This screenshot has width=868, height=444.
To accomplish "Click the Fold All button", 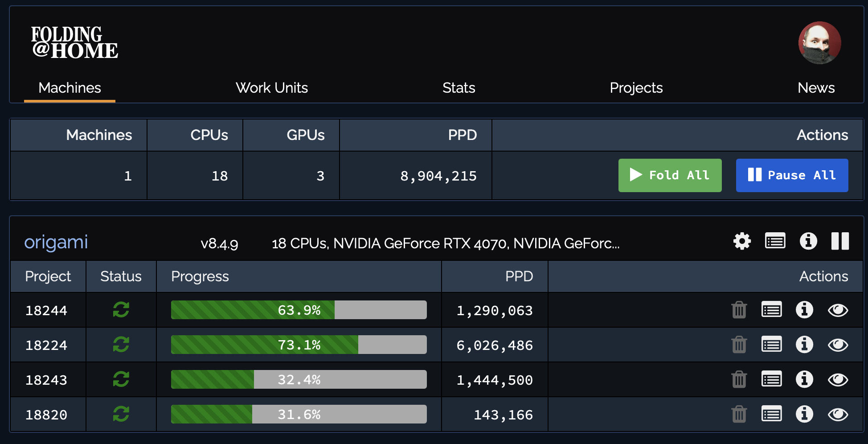I will pyautogui.click(x=670, y=175).
